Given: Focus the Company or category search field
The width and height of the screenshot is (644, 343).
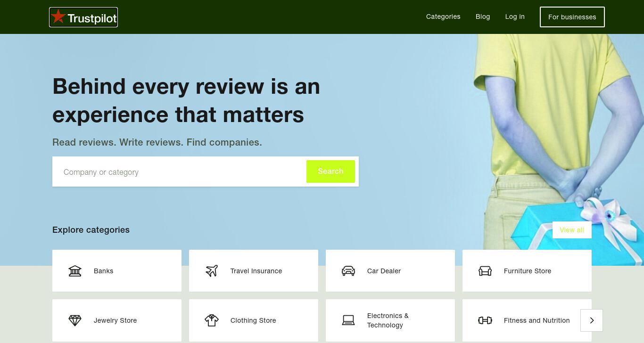Looking at the screenshot, I should coord(179,172).
